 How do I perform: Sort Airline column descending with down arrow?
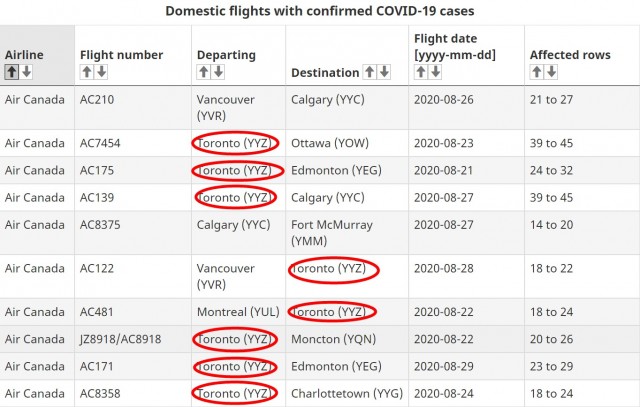[26, 72]
